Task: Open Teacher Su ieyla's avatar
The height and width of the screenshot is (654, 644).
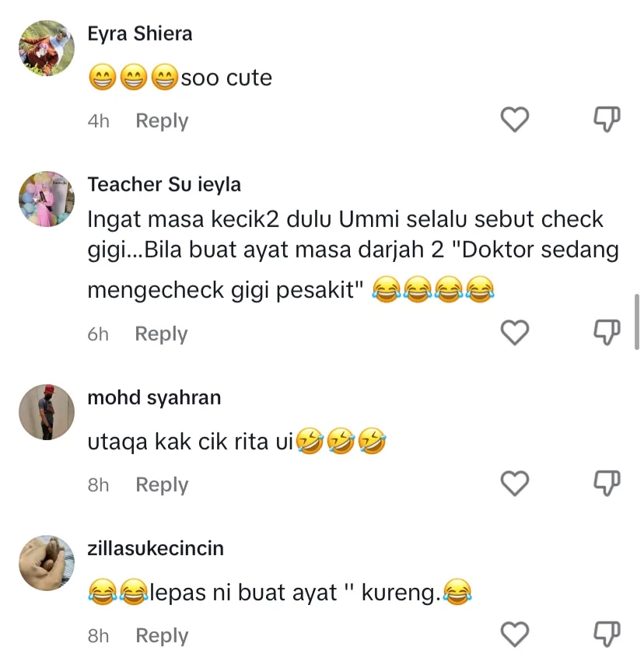Action: point(47,199)
